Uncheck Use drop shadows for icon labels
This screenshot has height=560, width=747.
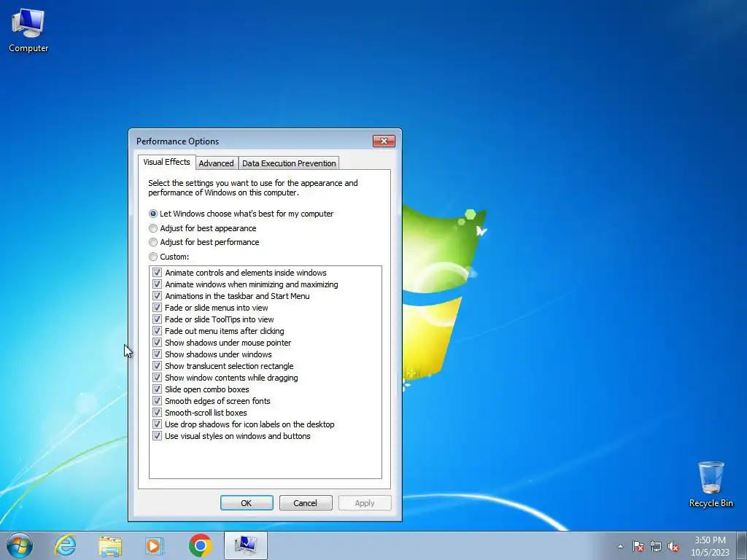[158, 424]
